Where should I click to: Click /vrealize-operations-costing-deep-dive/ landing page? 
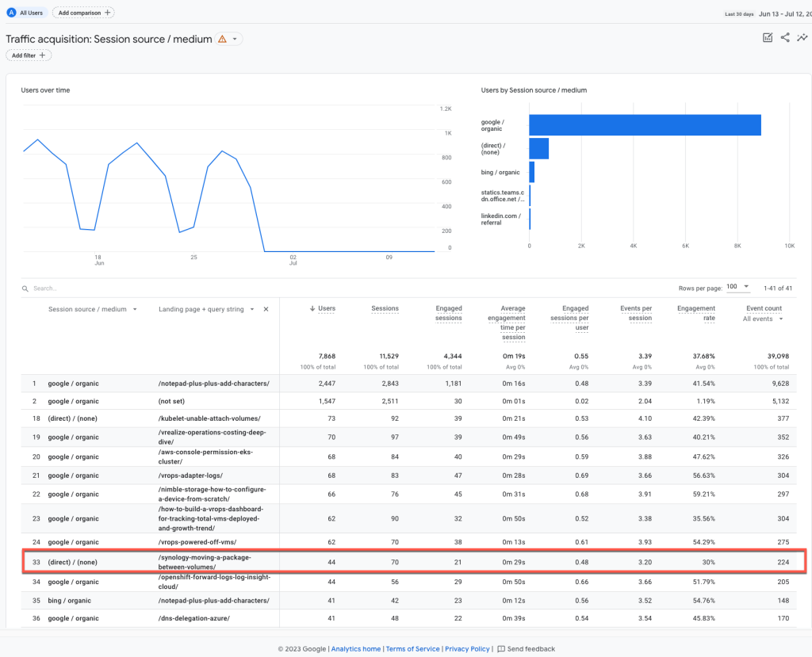(x=212, y=437)
